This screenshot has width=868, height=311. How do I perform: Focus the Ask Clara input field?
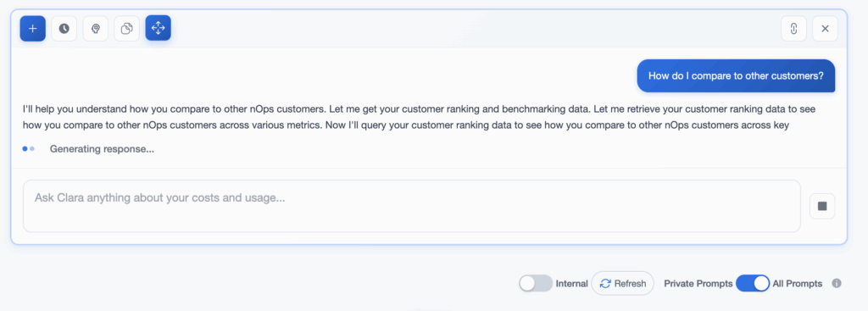coord(412,206)
